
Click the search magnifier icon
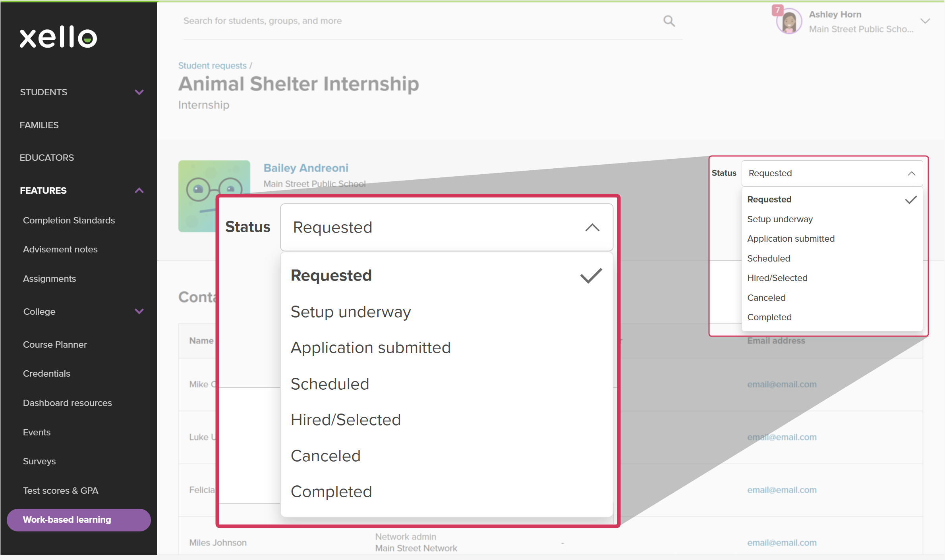coord(669,21)
